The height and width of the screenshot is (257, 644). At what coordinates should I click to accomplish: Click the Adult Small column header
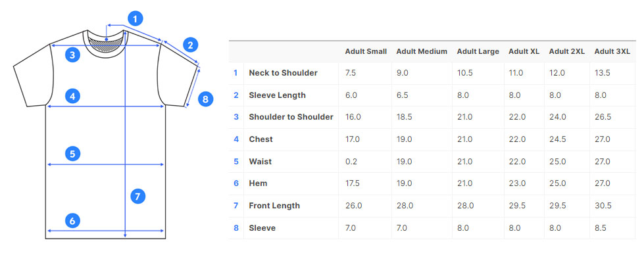(366, 51)
